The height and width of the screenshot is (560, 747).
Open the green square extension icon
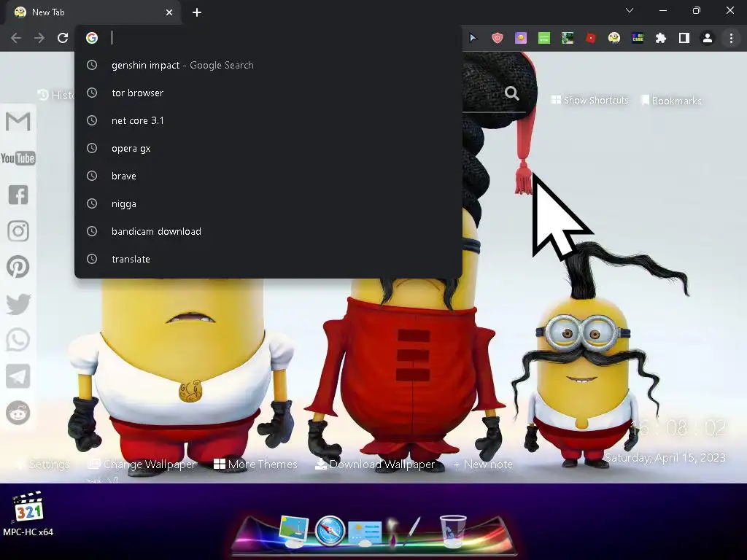[x=544, y=38]
